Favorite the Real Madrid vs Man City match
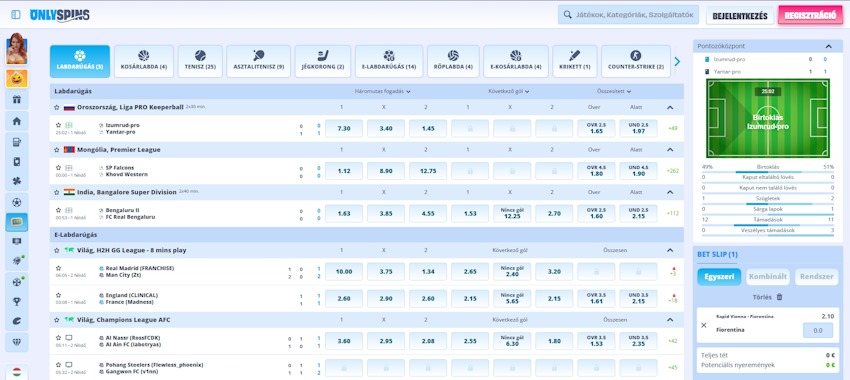This screenshot has width=850, height=380. pyautogui.click(x=59, y=268)
